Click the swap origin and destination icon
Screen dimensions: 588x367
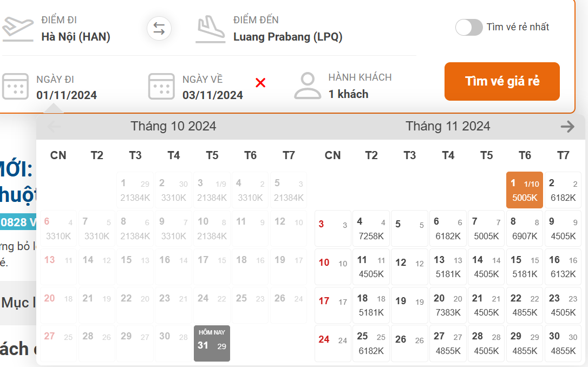159,29
